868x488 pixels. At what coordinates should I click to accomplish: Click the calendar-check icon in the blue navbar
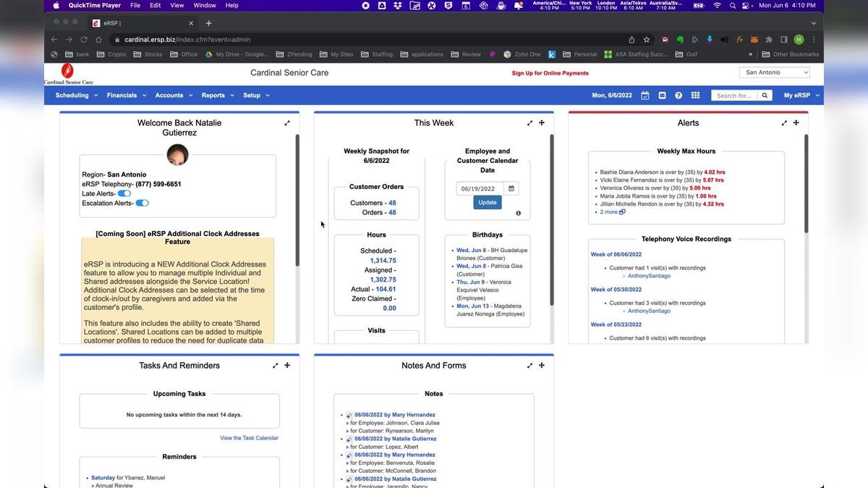click(x=645, y=96)
